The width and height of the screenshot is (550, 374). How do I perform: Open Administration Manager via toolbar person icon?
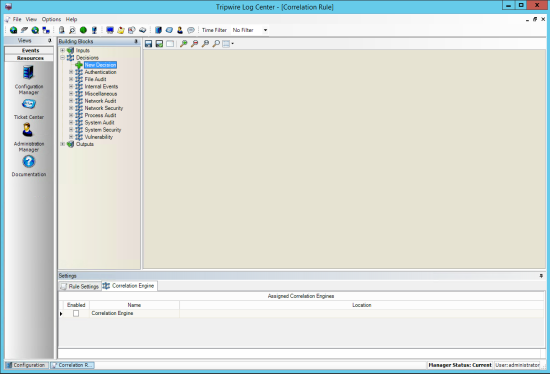point(180,30)
